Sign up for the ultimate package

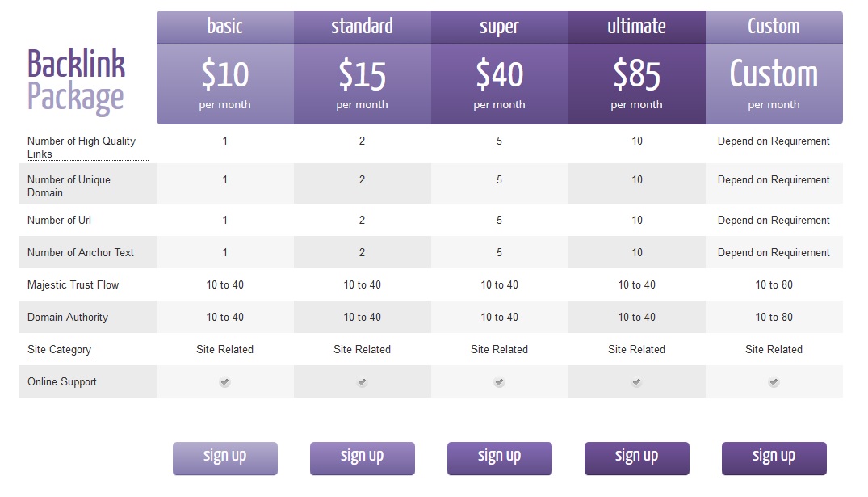(x=636, y=458)
